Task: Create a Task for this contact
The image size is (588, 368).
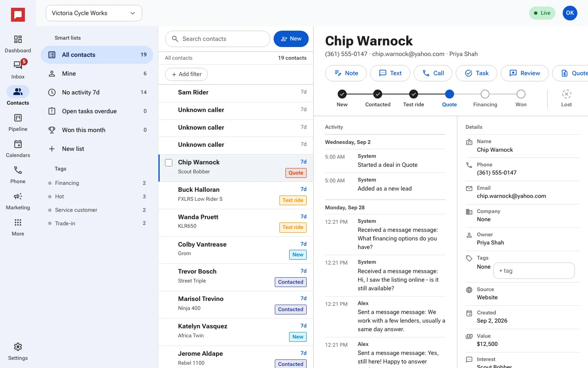Action: pos(477,73)
